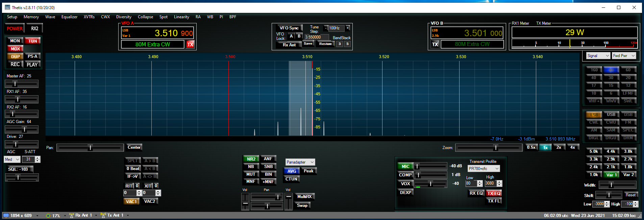644x220 pixels.
Task: Open the AGC Med dropdown
Action: pyautogui.click(x=12, y=160)
